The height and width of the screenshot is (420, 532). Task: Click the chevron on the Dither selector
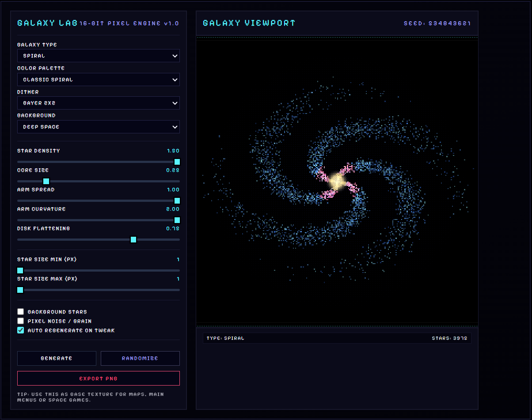coord(174,103)
